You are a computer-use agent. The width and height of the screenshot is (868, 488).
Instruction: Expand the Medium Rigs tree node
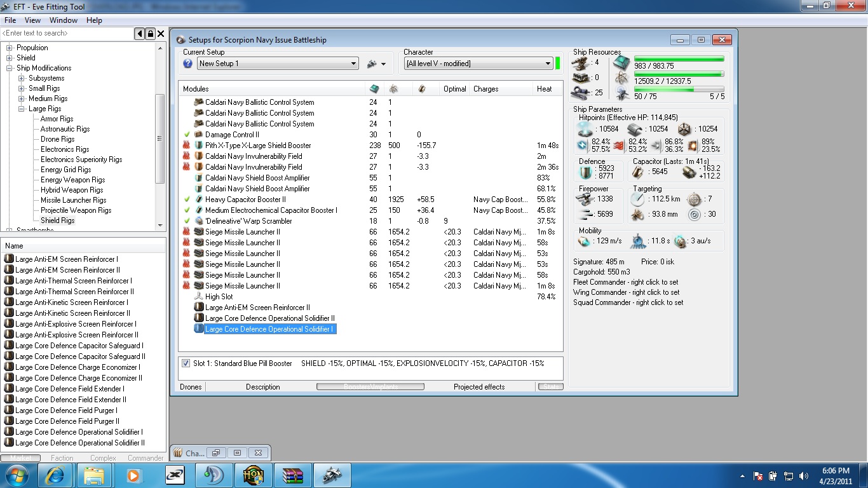(x=22, y=98)
